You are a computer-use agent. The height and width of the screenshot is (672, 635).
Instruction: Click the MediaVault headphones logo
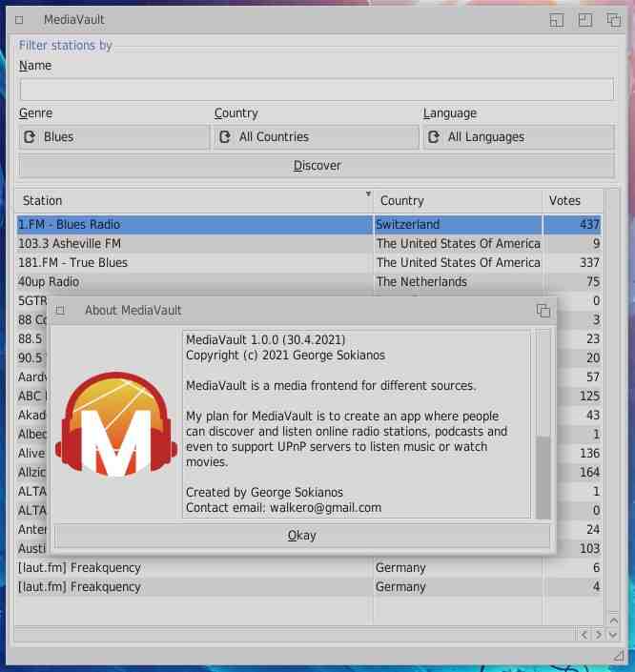tap(114, 425)
